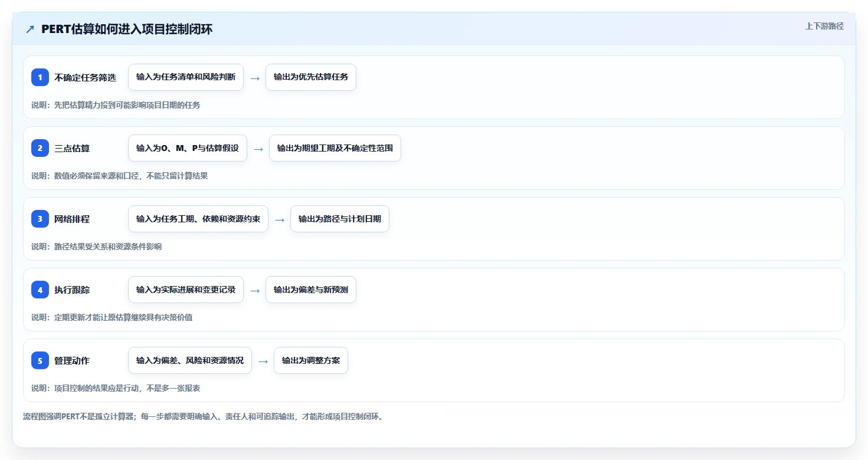
Task: Click the 执行跟踪 step name
Action: [x=72, y=290]
